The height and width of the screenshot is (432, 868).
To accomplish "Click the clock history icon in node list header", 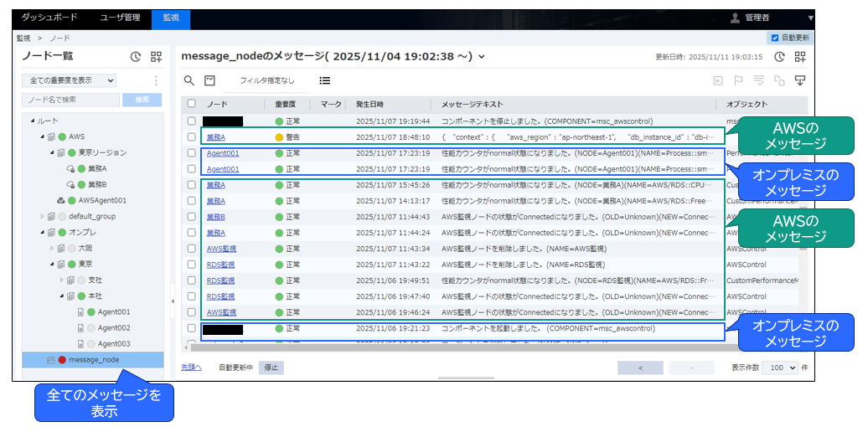I will coord(136,57).
